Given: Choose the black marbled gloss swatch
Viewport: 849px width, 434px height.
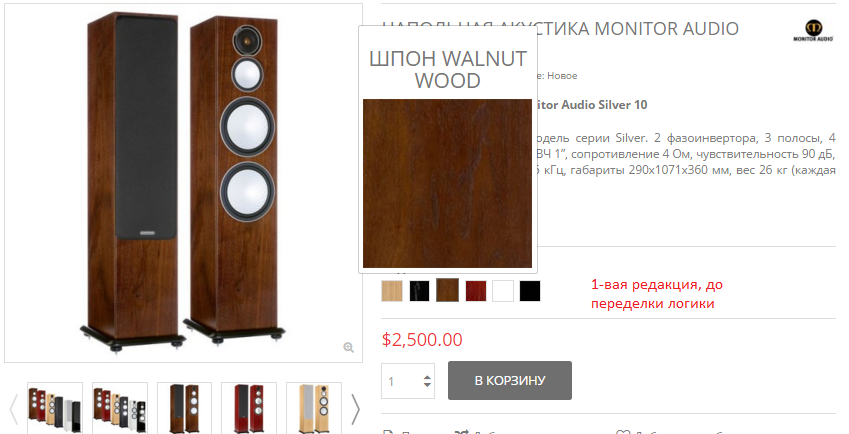Looking at the screenshot, I should pos(419,291).
